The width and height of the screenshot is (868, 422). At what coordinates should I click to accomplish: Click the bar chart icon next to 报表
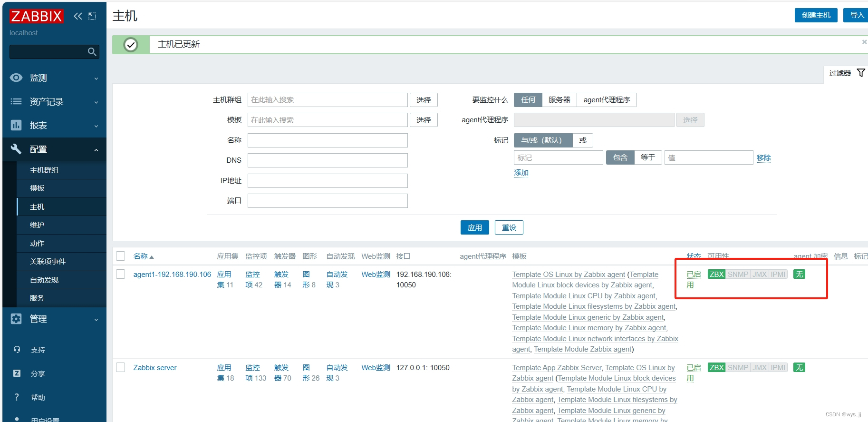tap(16, 125)
